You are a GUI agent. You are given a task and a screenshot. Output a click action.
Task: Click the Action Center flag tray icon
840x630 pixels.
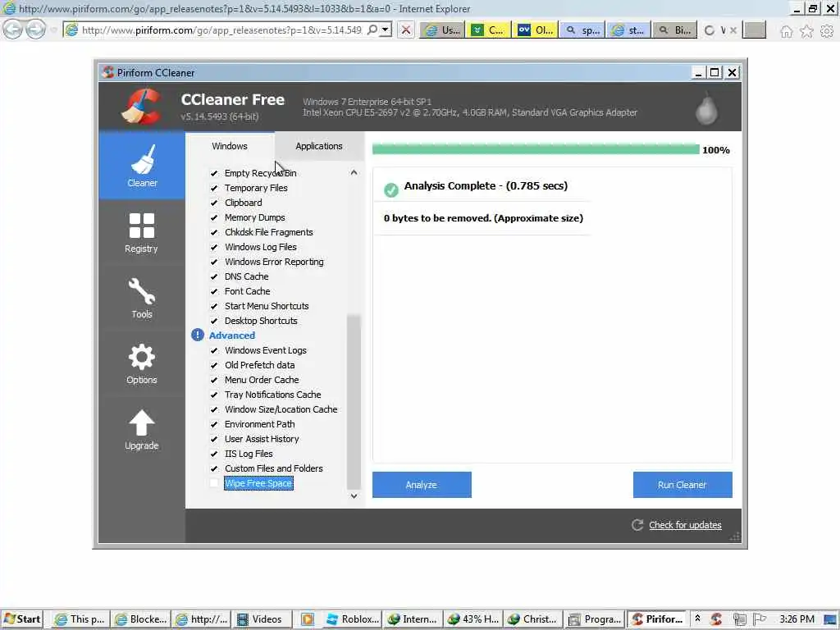[759, 619]
